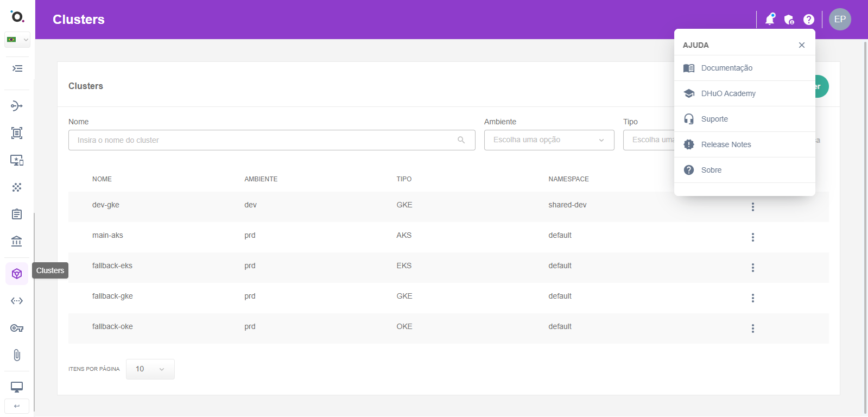Viewport: 868px width, 417px height.
Task: Open the dotted grid sidebar icon
Action: pos(17,187)
